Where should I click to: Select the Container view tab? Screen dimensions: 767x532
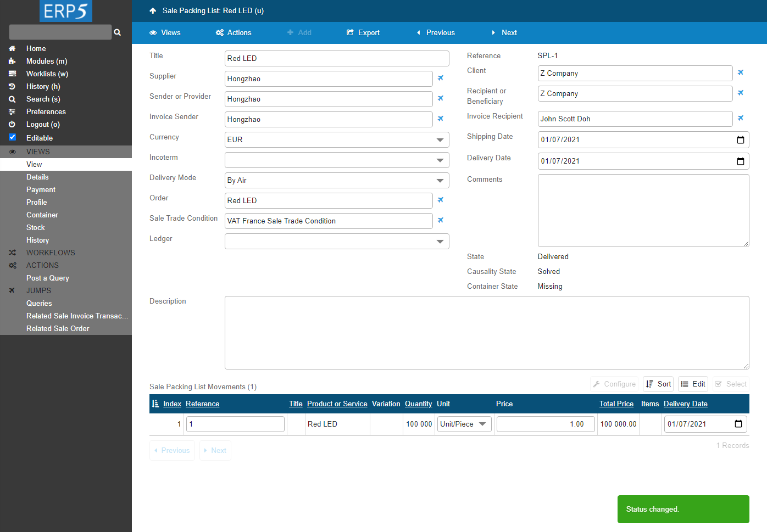tap(42, 215)
